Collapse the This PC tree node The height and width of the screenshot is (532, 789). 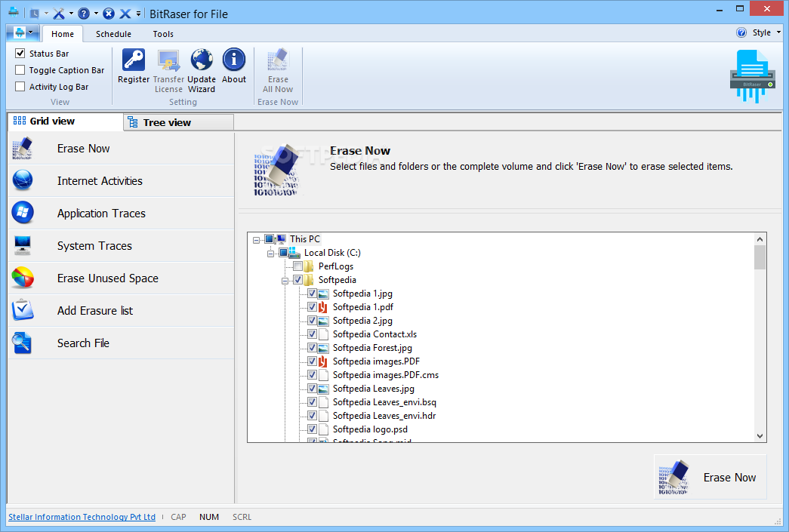256,241
